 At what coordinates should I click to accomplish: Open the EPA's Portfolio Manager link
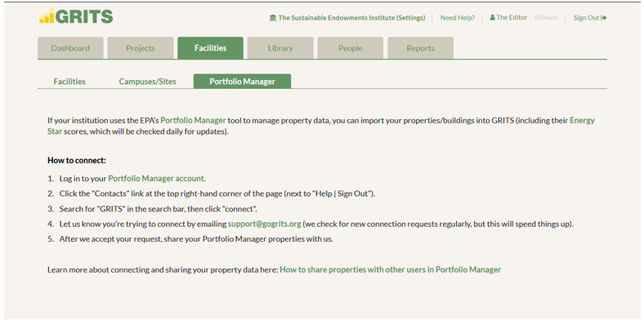tap(193, 120)
